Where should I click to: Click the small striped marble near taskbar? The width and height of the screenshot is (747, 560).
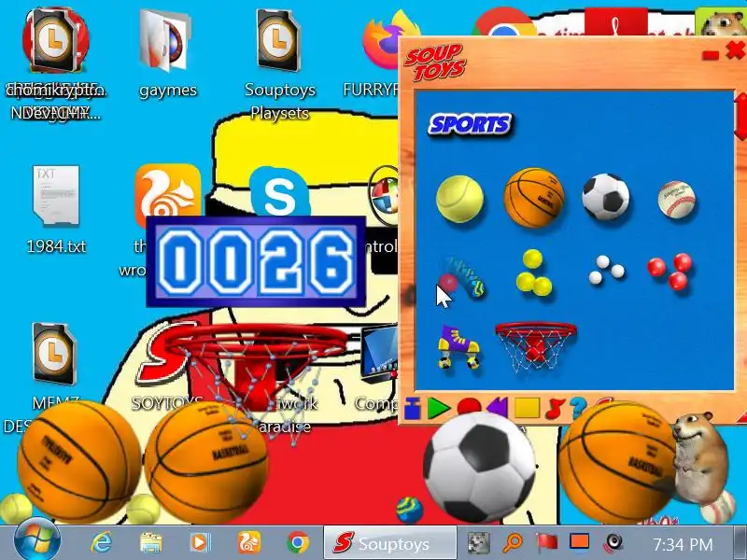(x=409, y=510)
